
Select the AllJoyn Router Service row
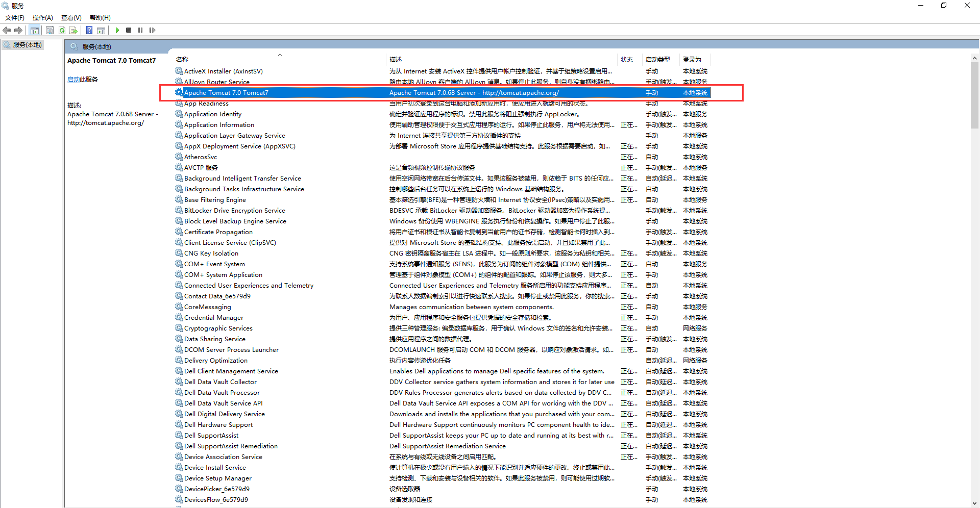[x=442, y=82]
